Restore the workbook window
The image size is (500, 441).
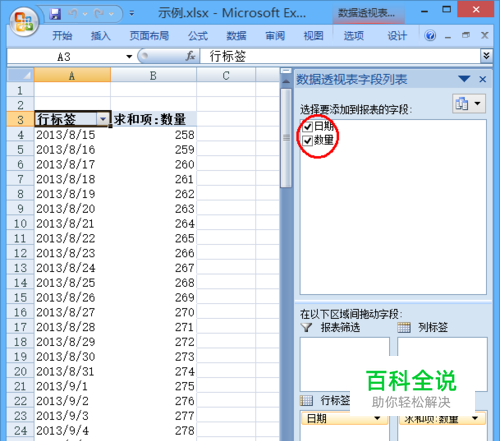click(466, 35)
